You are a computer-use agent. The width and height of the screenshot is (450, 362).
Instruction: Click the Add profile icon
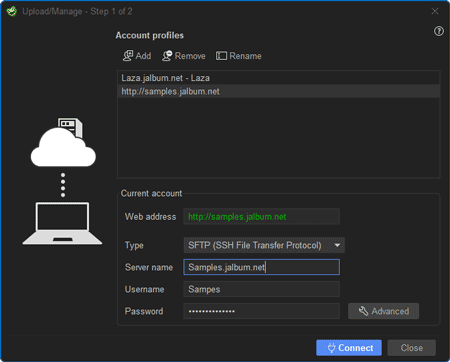(128, 56)
